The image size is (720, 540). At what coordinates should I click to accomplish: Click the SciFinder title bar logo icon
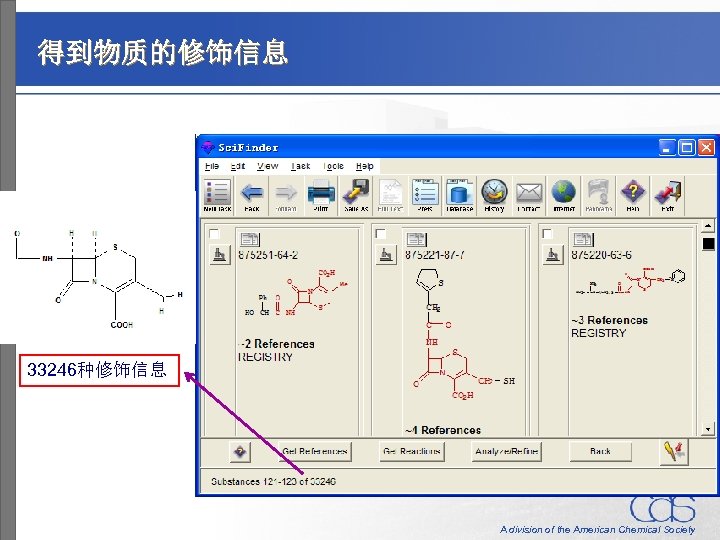(x=208, y=147)
